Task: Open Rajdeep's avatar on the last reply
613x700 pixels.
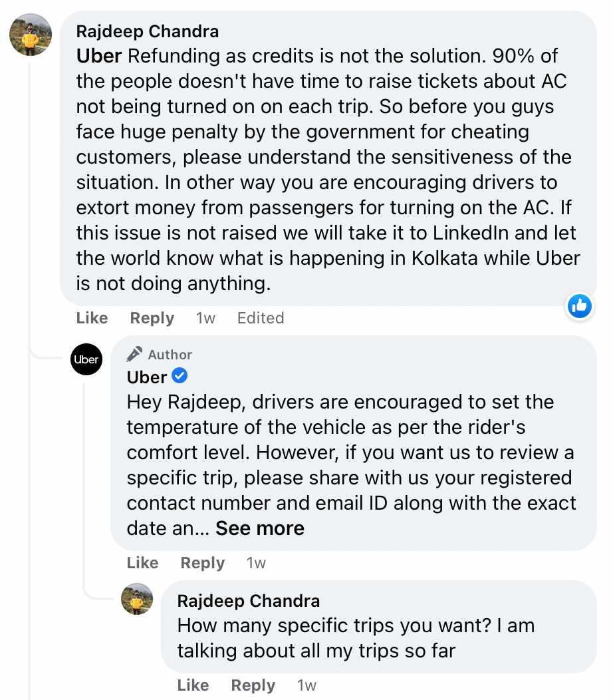Action: tap(137, 600)
